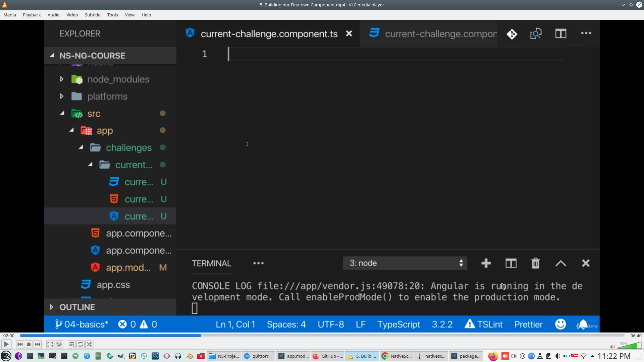Switch to GitHub Firefox taskbar window
644x362 pixels.
click(x=327, y=356)
